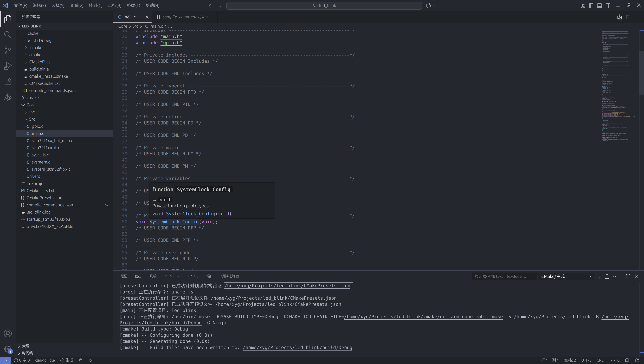This screenshot has width=644, height=364.
Task: Open the Run and Debug view
Action: (x=8, y=66)
